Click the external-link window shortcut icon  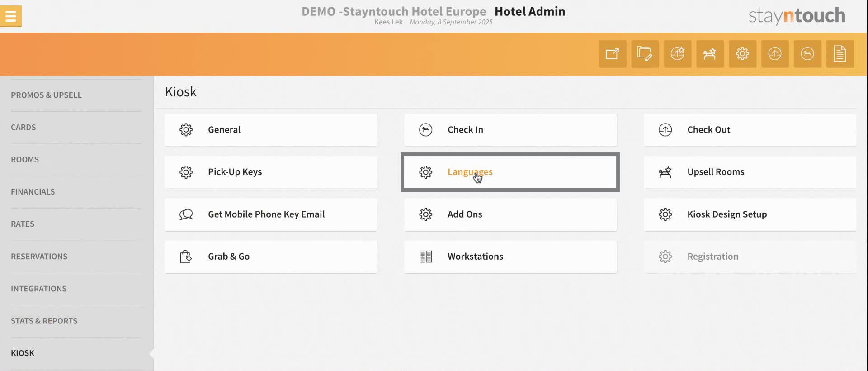click(x=613, y=54)
